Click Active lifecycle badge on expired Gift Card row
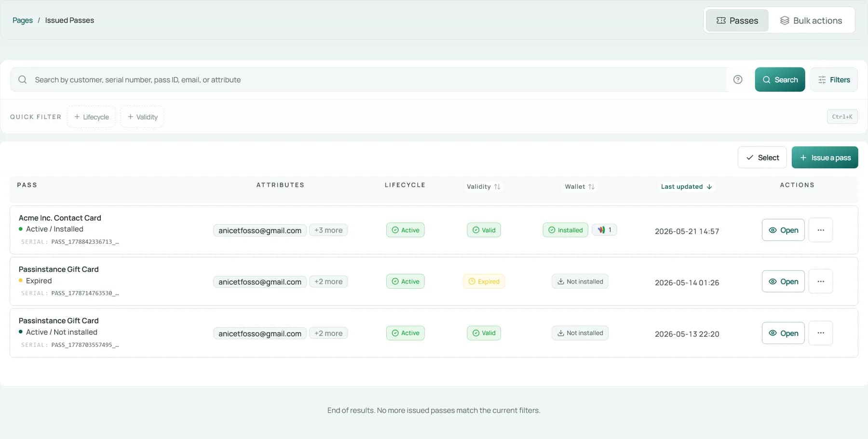Viewport: 868px width, 439px height. (406, 281)
